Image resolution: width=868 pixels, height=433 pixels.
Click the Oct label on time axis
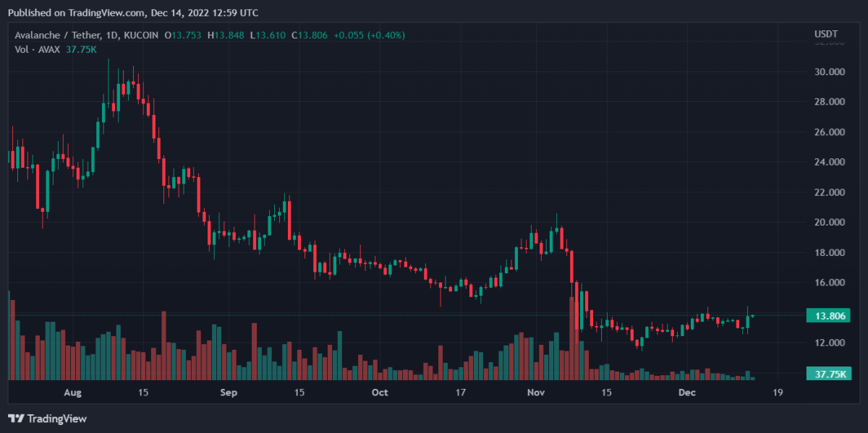pos(379,393)
